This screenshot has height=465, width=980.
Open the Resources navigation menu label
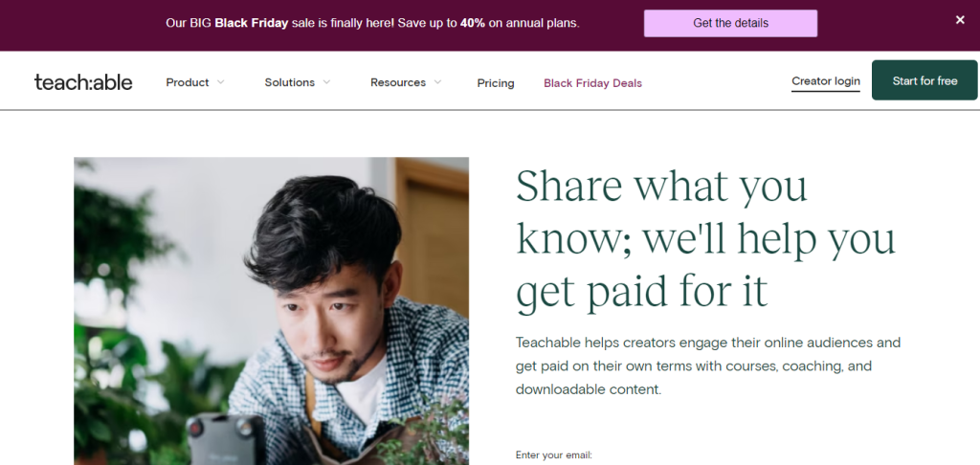click(398, 82)
